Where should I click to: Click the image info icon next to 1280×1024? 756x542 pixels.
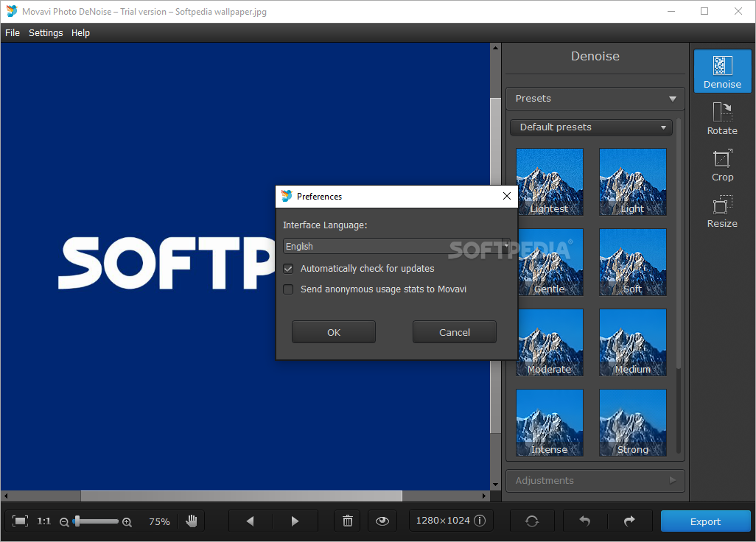coord(480,521)
